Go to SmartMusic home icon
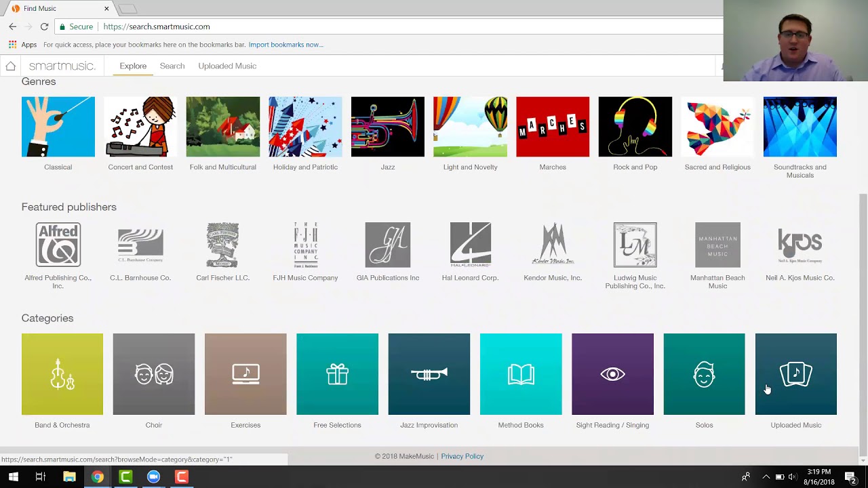This screenshot has width=868, height=488. (10, 66)
